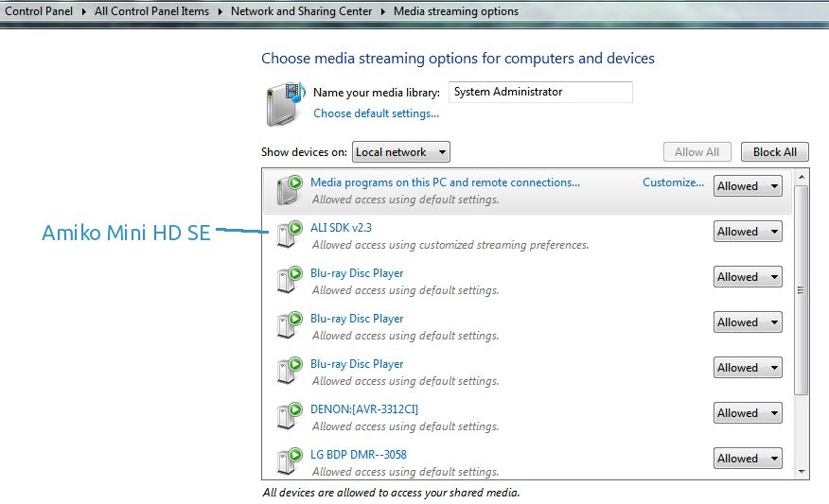Click the Customize link for media programs
This screenshot has width=829, height=504.
tap(673, 182)
